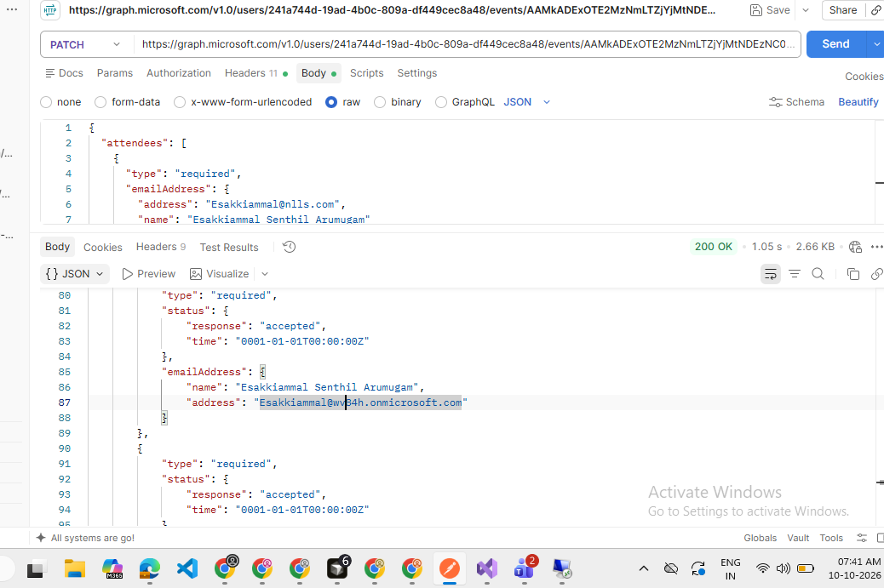This screenshot has width=884, height=588.
Task: Open the Scripts tab
Action: 366,73
